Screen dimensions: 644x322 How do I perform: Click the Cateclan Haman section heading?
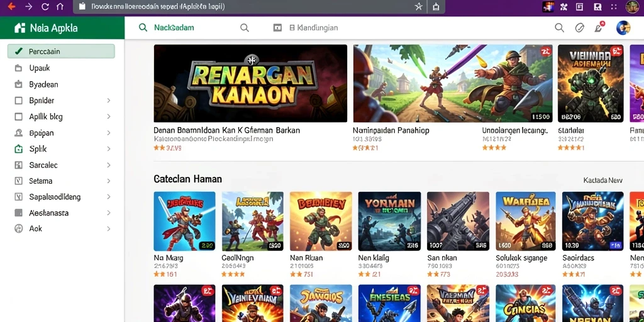pos(187,179)
